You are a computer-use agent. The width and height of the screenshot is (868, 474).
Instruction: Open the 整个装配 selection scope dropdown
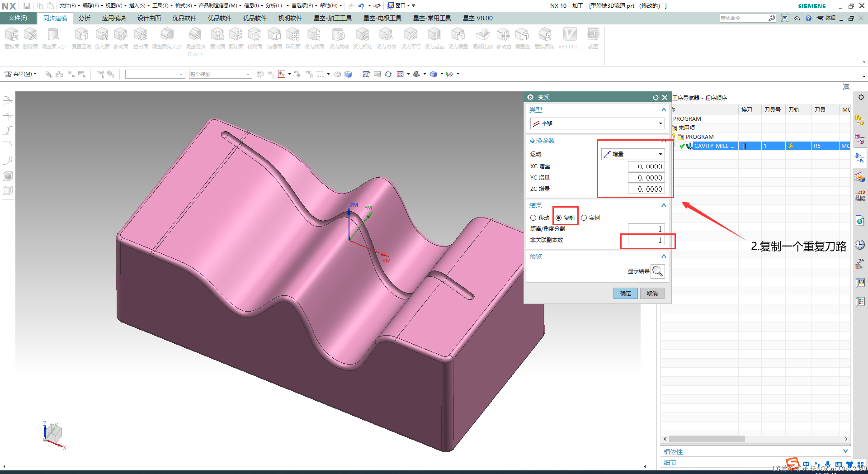tap(220, 74)
